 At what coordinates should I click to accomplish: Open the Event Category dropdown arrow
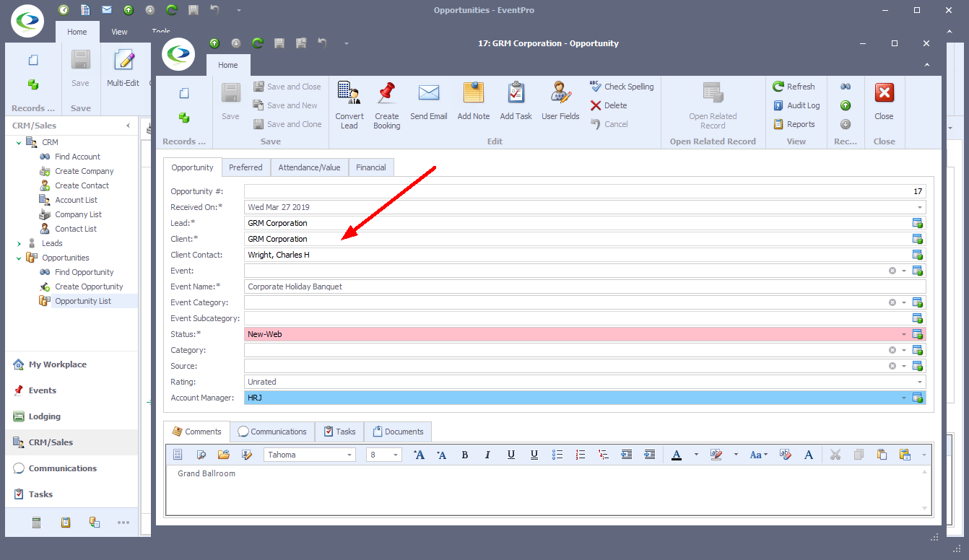coord(904,302)
